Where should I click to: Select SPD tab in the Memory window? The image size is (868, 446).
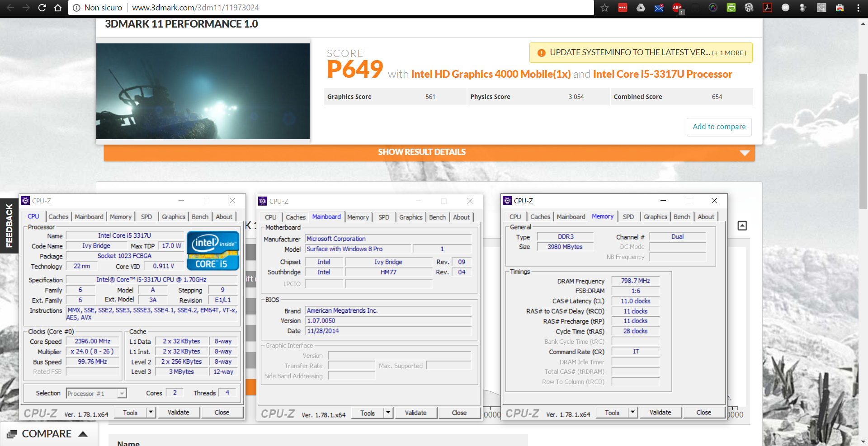[x=628, y=217]
